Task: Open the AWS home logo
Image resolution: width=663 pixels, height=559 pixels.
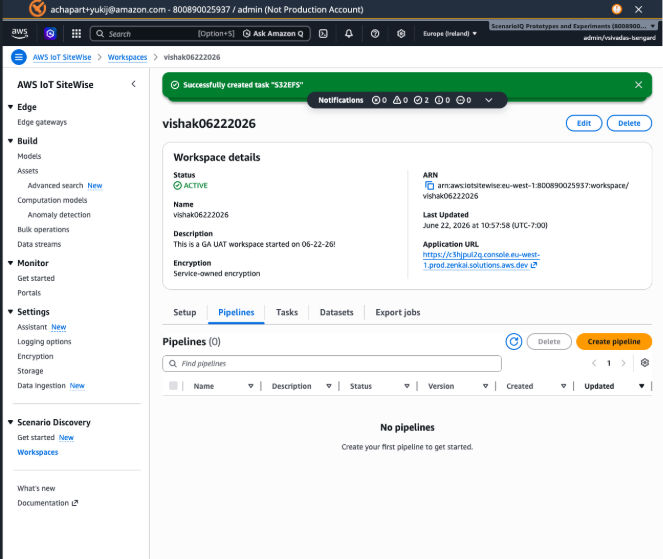Action: click(x=19, y=33)
